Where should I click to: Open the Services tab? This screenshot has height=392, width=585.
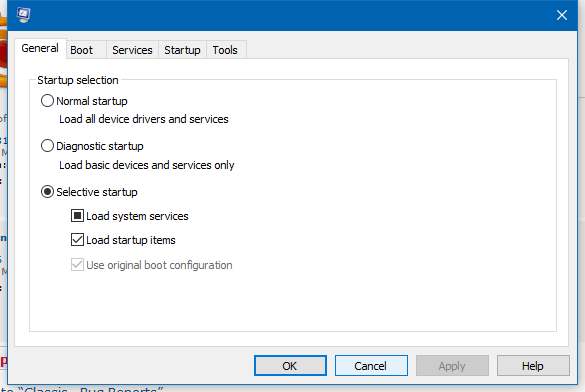tap(132, 50)
